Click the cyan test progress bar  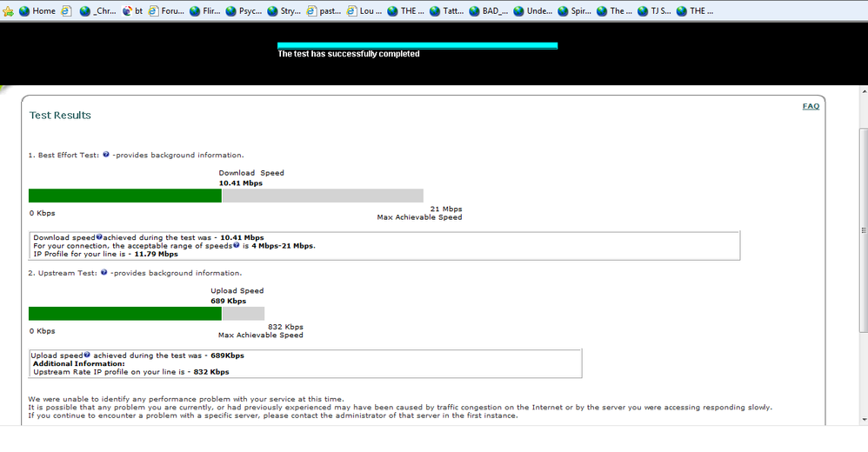point(417,45)
